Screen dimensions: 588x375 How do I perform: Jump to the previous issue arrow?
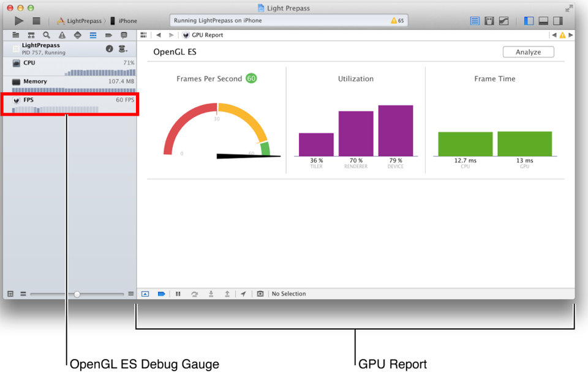(554, 35)
